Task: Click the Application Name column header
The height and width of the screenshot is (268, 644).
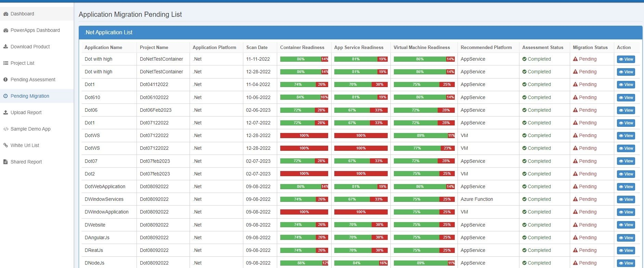Action: (103, 47)
